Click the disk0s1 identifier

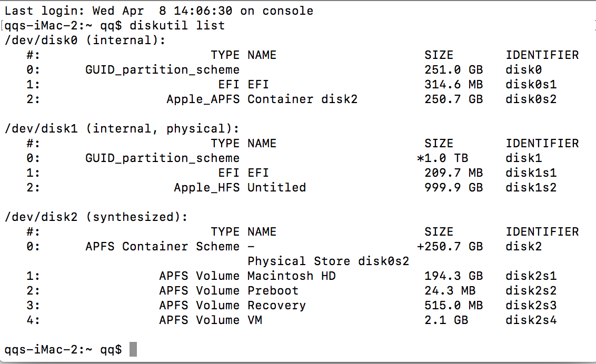tap(531, 84)
